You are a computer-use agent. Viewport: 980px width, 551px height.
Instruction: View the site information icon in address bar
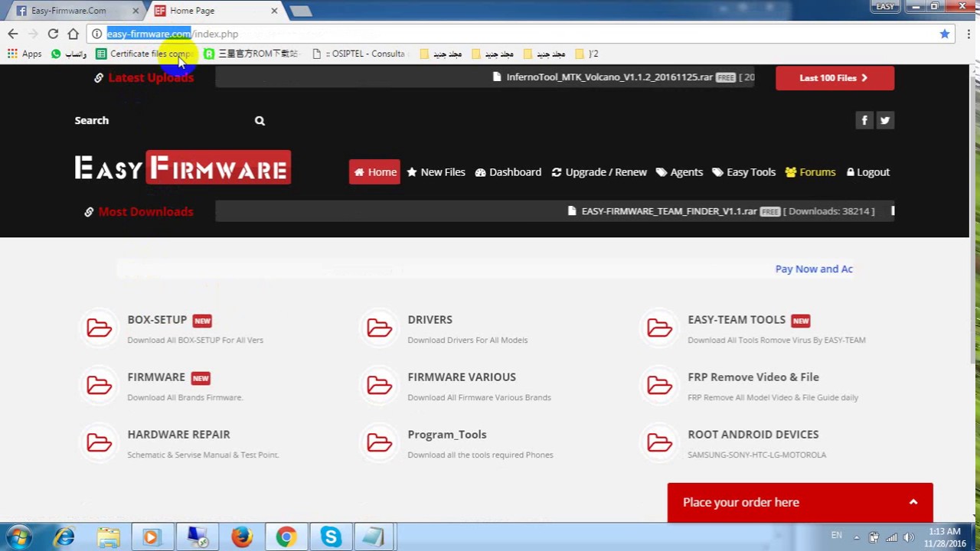click(x=97, y=34)
